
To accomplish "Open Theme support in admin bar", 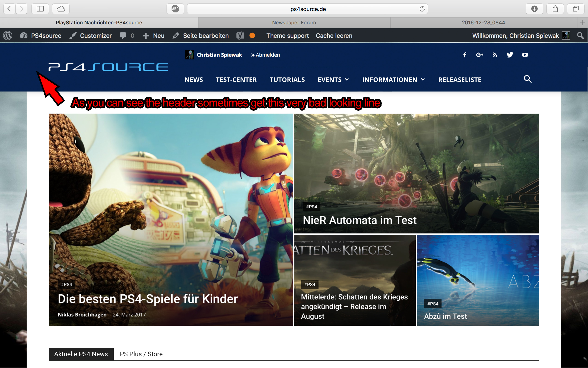I will [x=287, y=35].
